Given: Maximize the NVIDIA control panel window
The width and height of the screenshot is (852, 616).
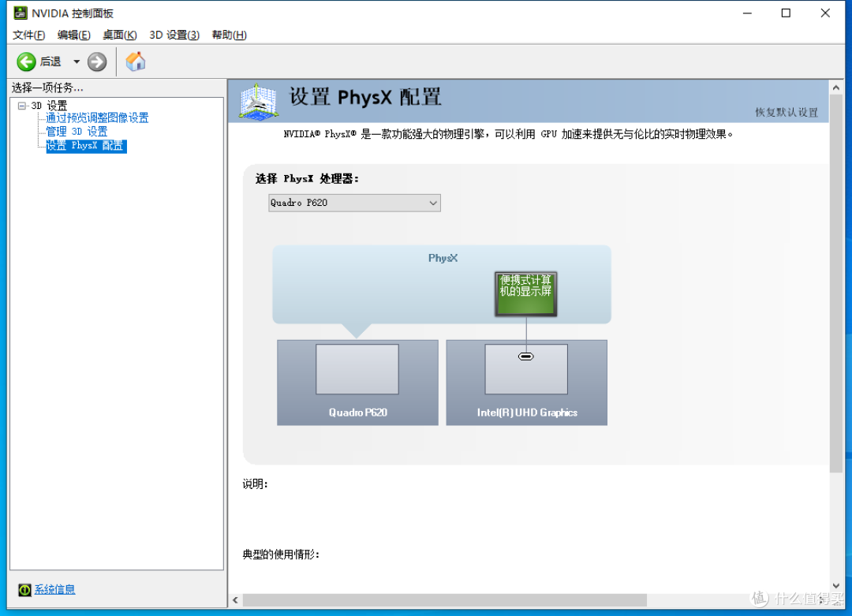Looking at the screenshot, I should click(x=786, y=13).
